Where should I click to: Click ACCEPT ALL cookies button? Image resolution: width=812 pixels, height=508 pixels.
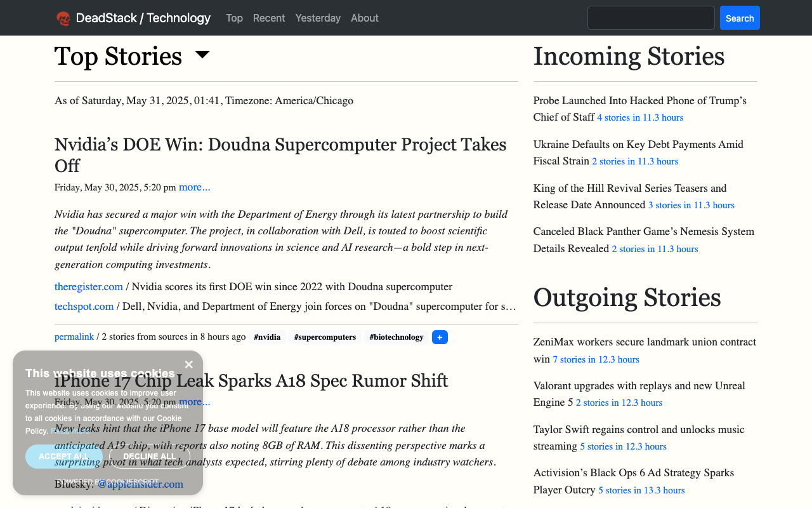64,457
